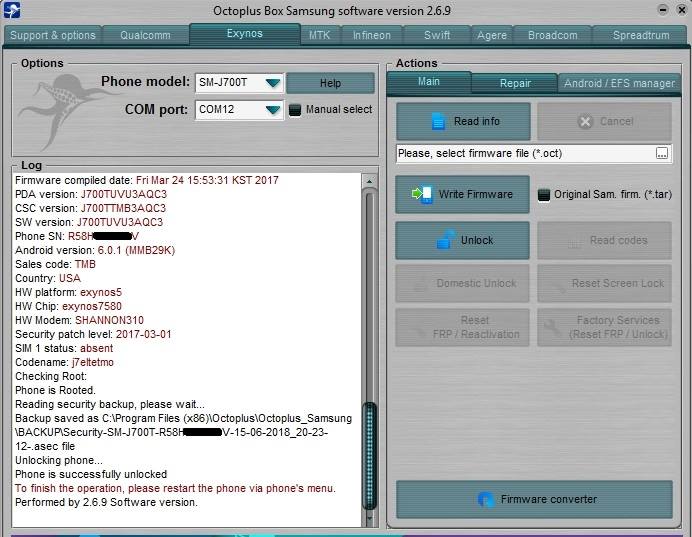Click the Firmware converter button
Screen dimensions: 692x537
point(534,499)
